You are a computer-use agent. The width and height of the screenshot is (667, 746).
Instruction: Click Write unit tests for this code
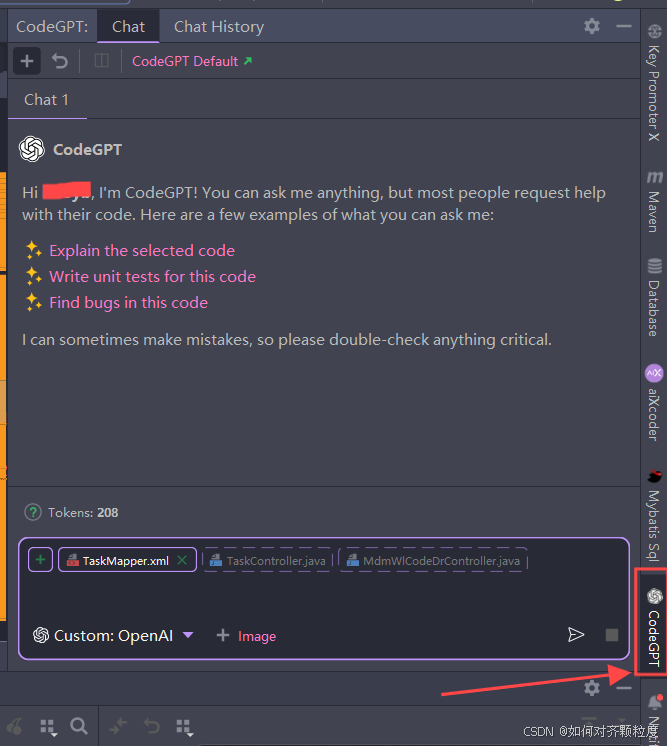[152, 277]
